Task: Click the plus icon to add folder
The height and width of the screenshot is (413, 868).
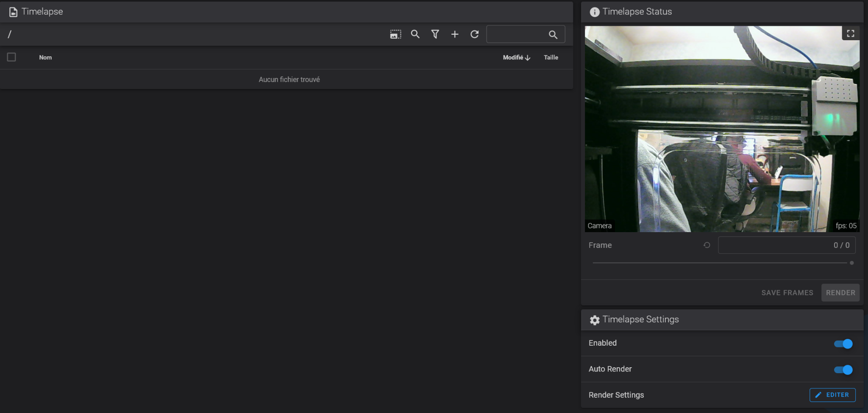Action: click(x=455, y=34)
